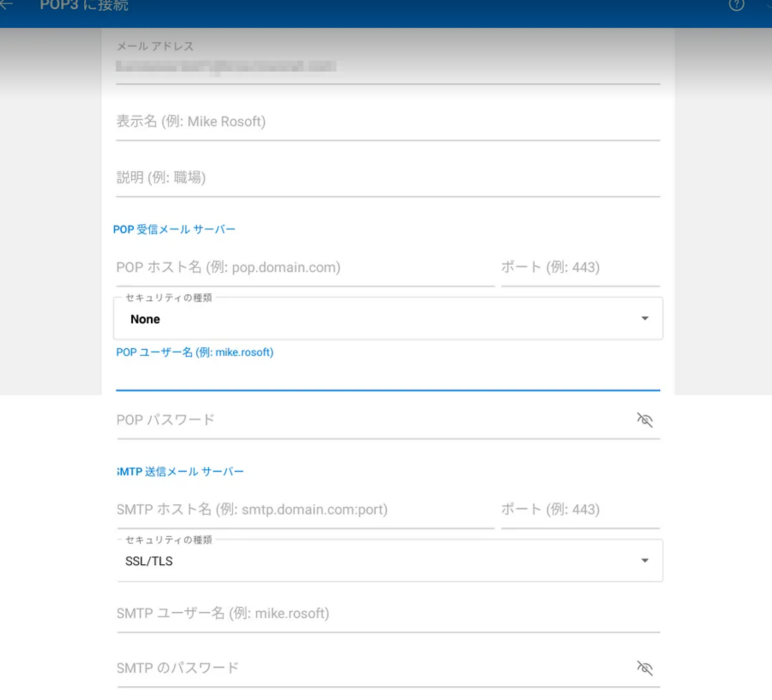Select the POP パスワード field

point(372,420)
